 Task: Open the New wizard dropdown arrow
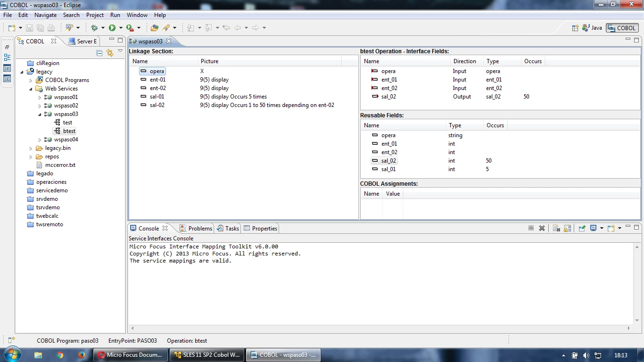20,28
